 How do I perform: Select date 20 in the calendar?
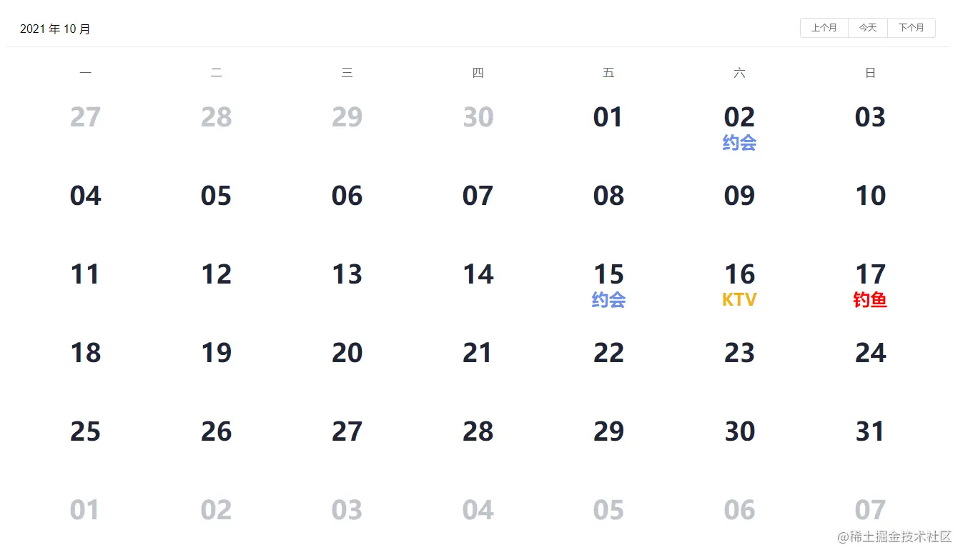347,354
